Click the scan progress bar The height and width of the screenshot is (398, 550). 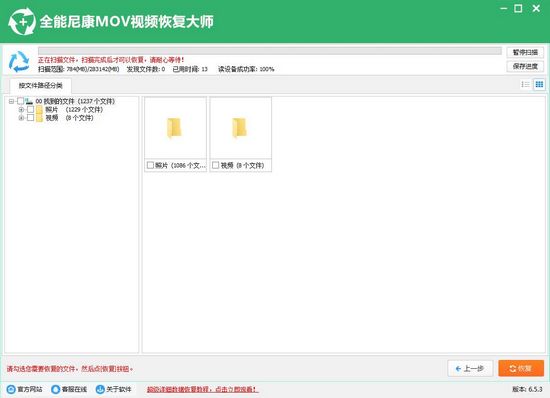click(x=270, y=51)
